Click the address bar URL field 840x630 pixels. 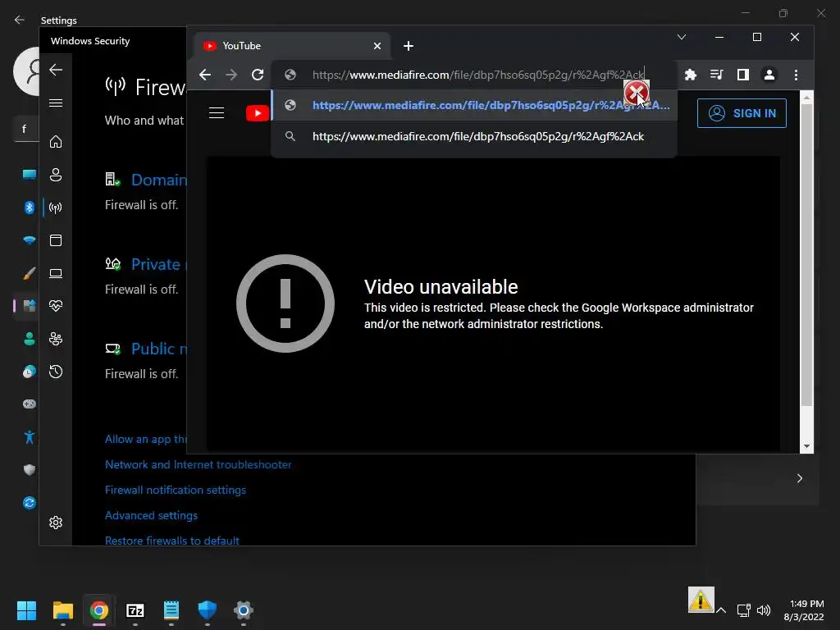click(x=473, y=75)
